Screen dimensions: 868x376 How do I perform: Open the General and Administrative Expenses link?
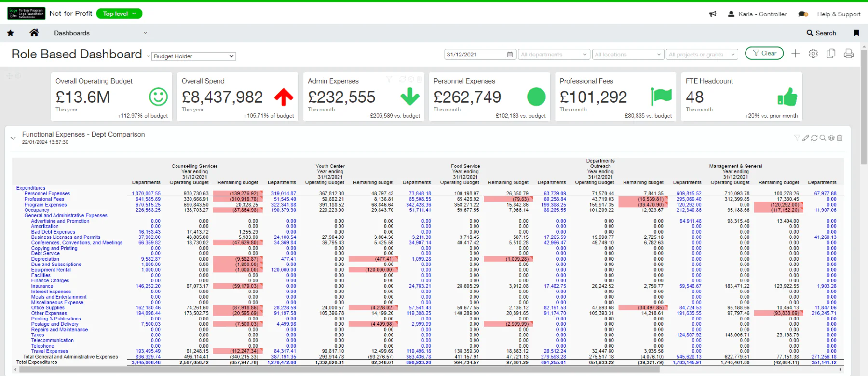(x=66, y=215)
